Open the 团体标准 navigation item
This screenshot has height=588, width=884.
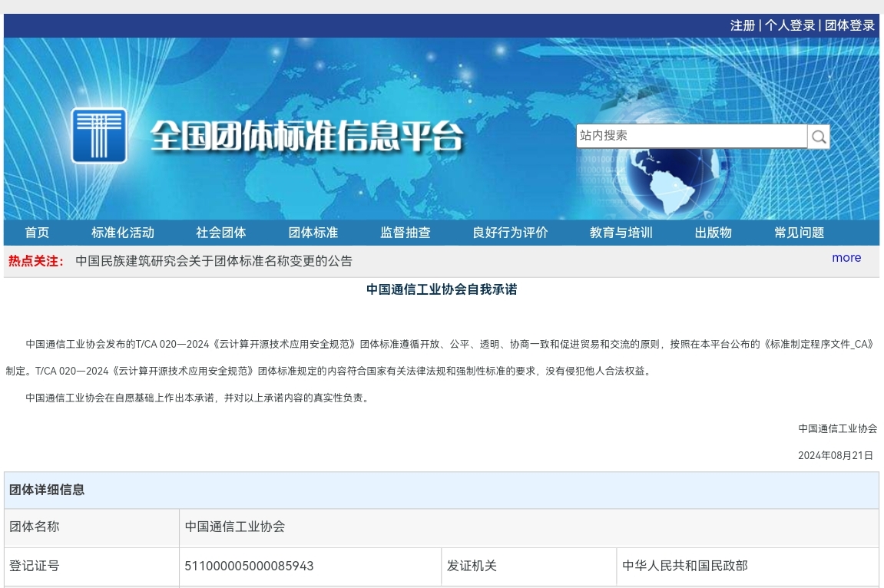click(x=313, y=233)
